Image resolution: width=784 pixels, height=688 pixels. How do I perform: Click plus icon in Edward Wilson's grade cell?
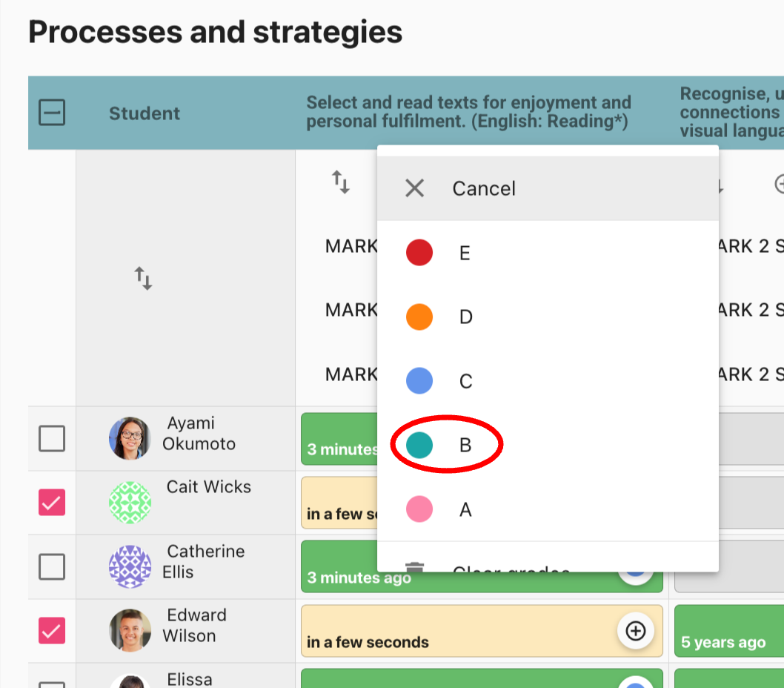pos(635,630)
